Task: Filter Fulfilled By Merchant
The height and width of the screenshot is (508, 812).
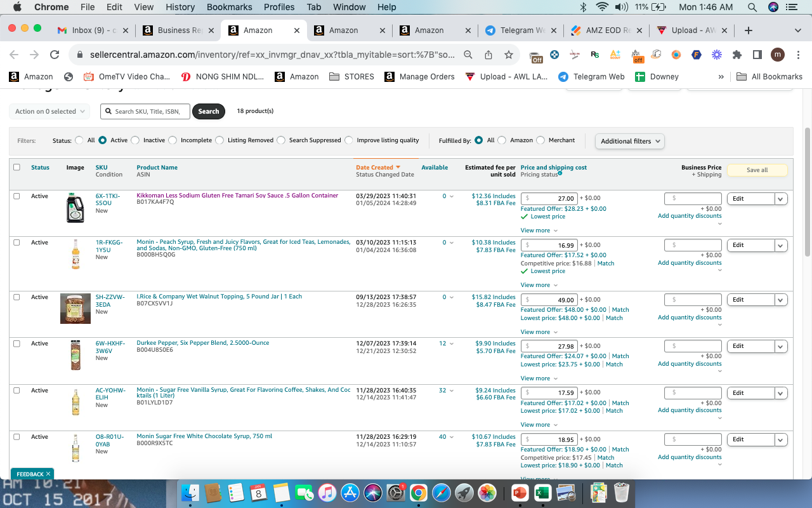Action: coord(540,140)
